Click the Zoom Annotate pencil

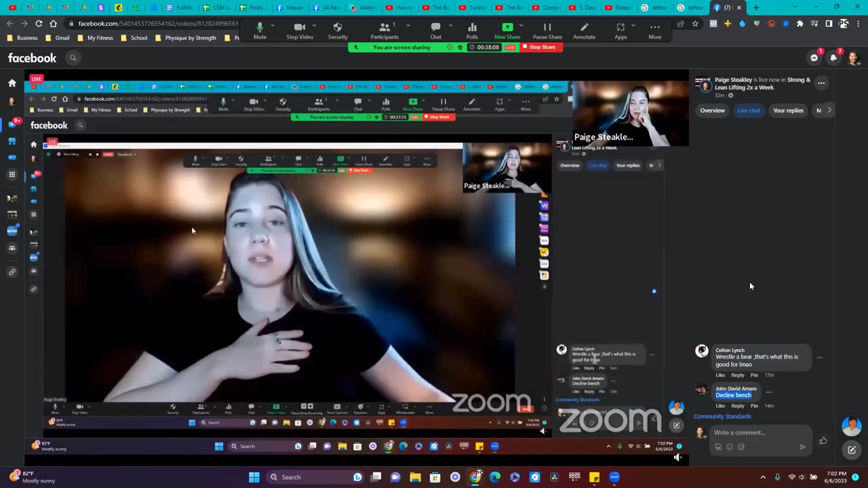584,30
